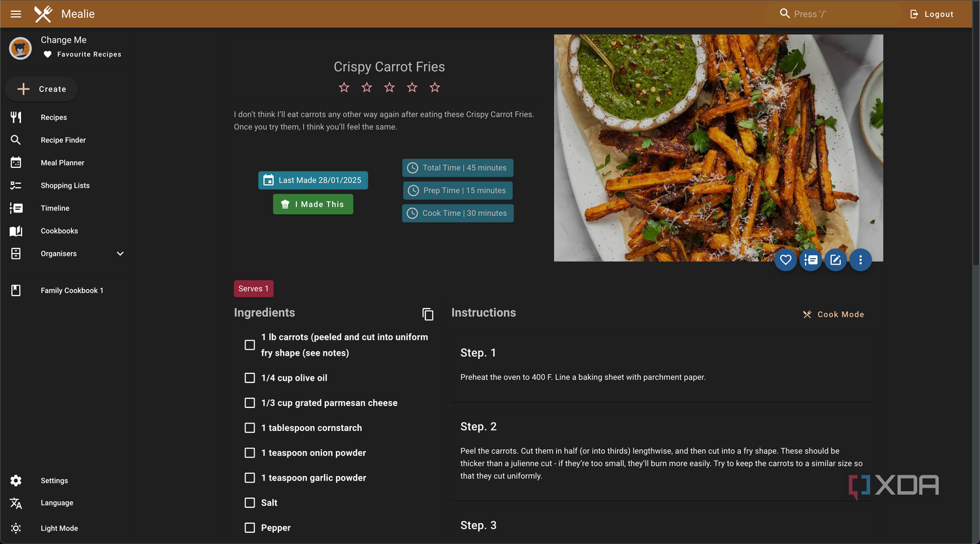Open Family Cookbook 1
This screenshot has height=544, width=980.
[72, 290]
